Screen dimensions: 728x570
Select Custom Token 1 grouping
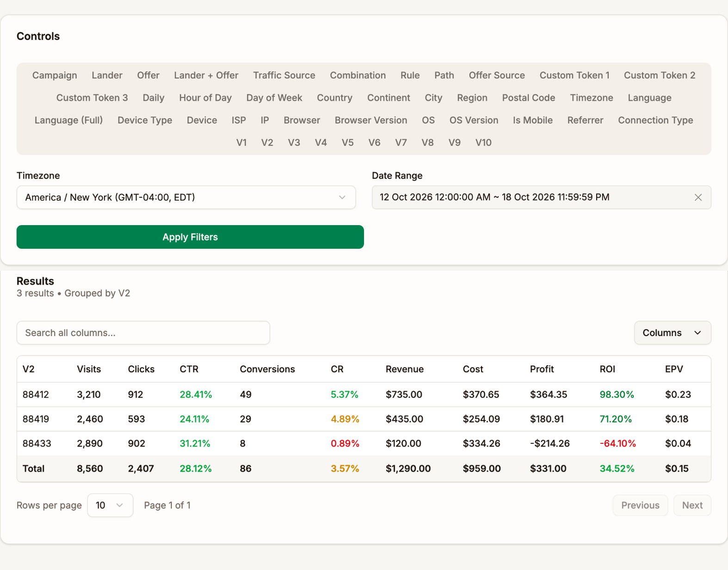[574, 75]
